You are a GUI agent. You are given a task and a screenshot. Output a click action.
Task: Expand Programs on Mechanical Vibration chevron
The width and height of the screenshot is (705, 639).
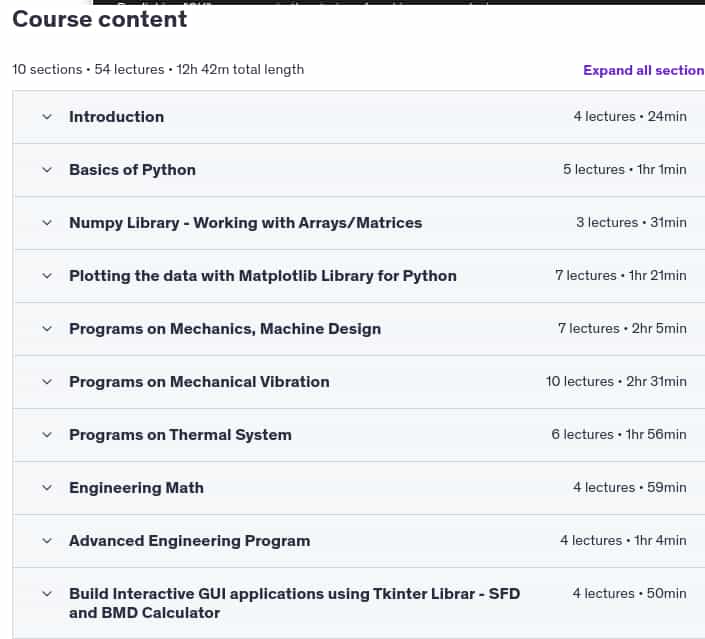47,382
